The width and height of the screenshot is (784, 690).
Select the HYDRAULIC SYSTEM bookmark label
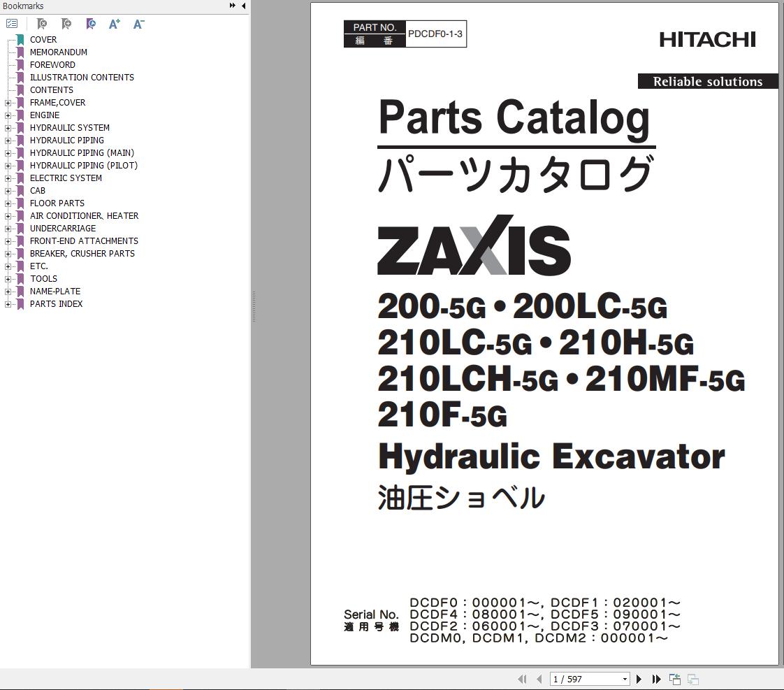click(69, 128)
